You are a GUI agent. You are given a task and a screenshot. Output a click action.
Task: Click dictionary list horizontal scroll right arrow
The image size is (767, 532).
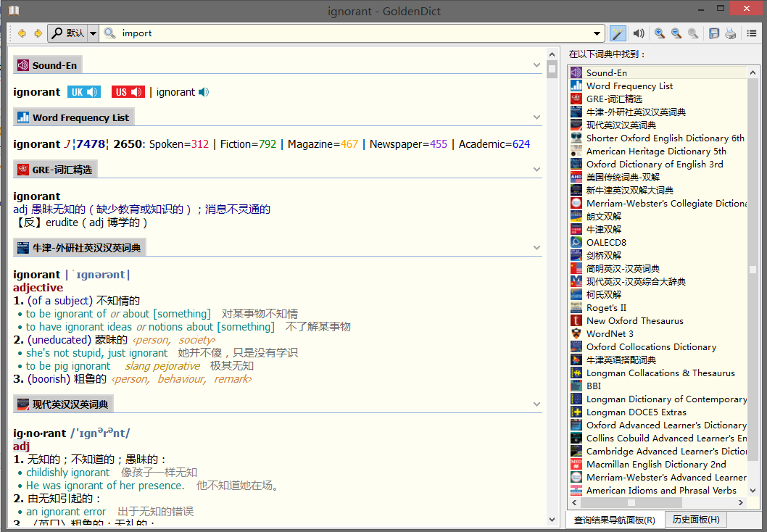[741, 503]
